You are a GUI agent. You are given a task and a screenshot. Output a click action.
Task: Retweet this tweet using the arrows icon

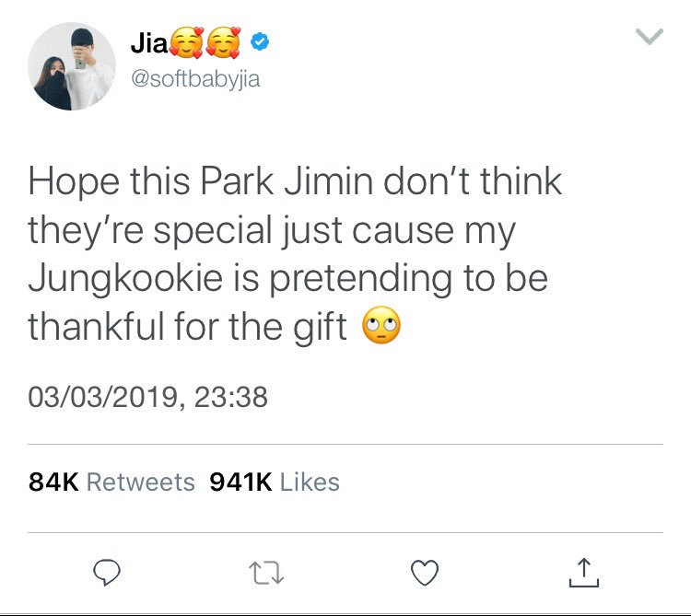point(266,573)
